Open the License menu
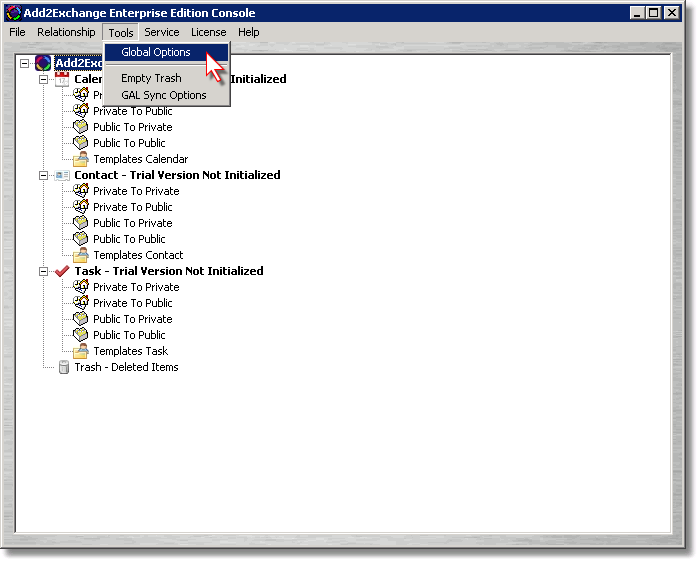Screen dimensions: 698x561 [x=208, y=33]
